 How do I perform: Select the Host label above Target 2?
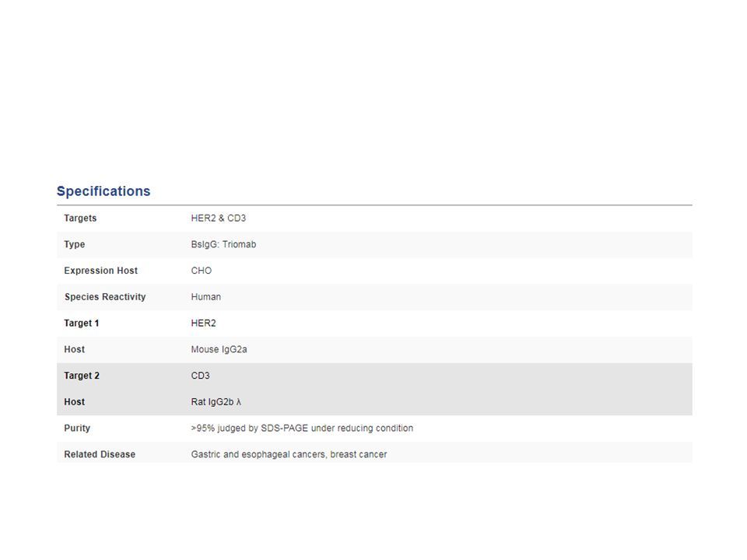pyautogui.click(x=75, y=349)
